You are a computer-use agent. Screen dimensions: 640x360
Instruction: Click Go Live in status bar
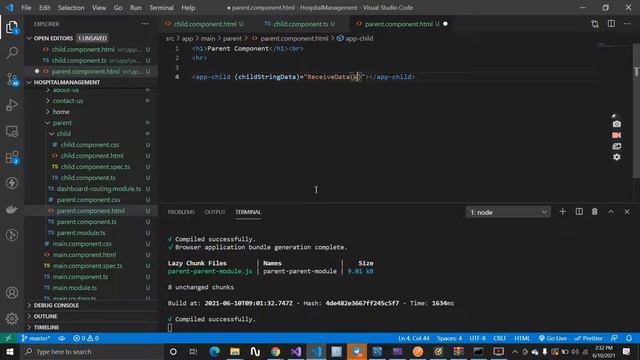coord(552,338)
